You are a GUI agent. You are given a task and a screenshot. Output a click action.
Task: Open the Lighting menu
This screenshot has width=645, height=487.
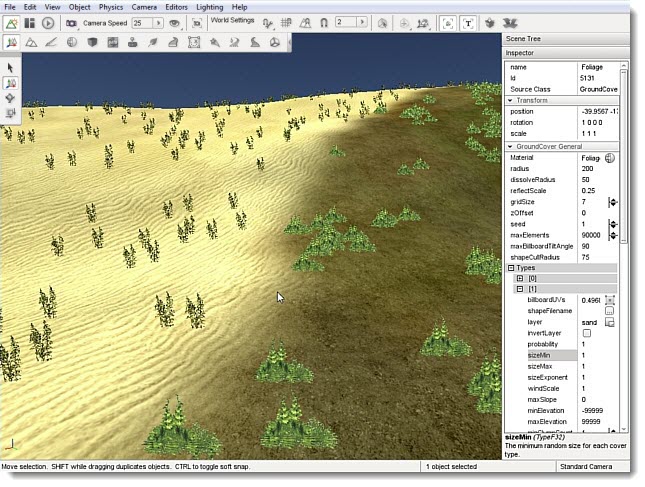(x=209, y=7)
